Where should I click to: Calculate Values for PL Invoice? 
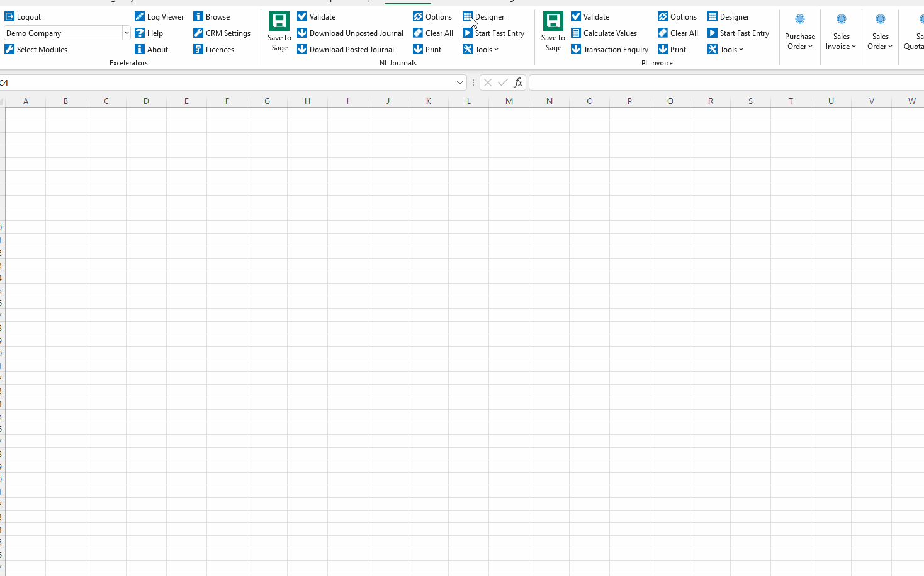(604, 33)
